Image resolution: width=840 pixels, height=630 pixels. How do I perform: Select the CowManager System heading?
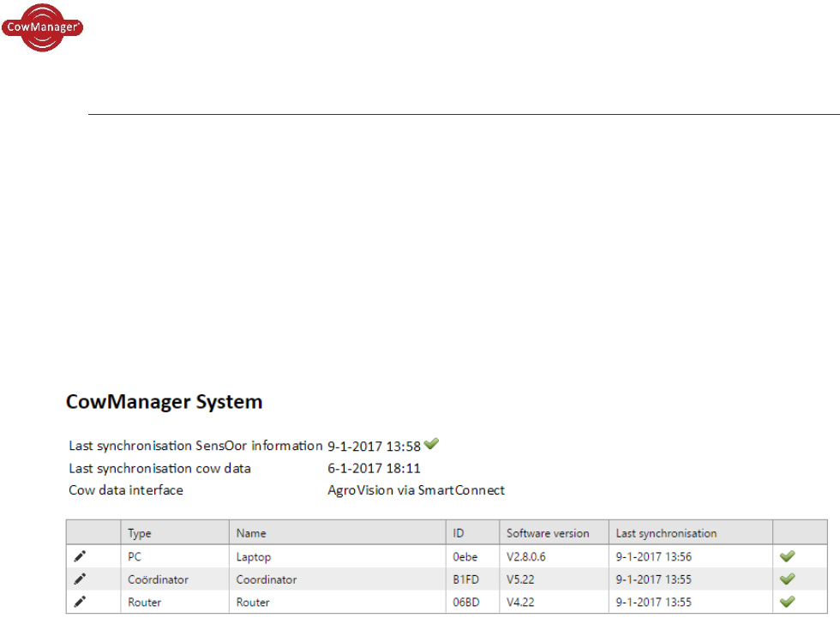[x=164, y=402]
